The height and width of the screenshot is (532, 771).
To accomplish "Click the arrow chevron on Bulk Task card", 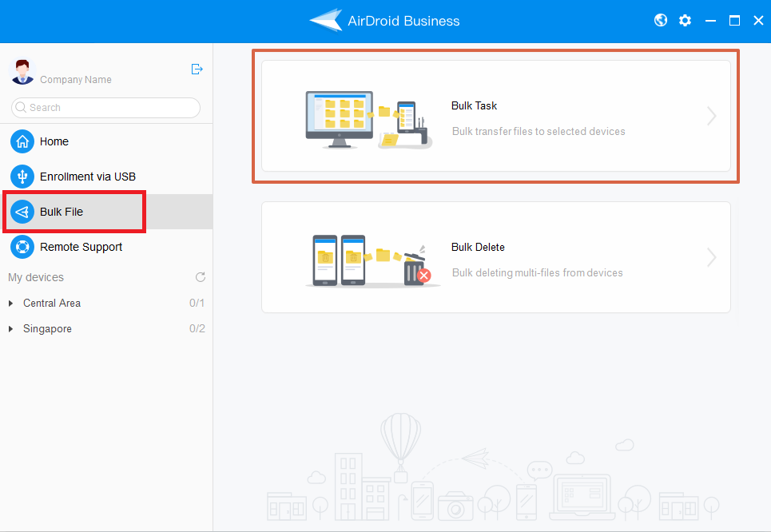I will pos(711,117).
